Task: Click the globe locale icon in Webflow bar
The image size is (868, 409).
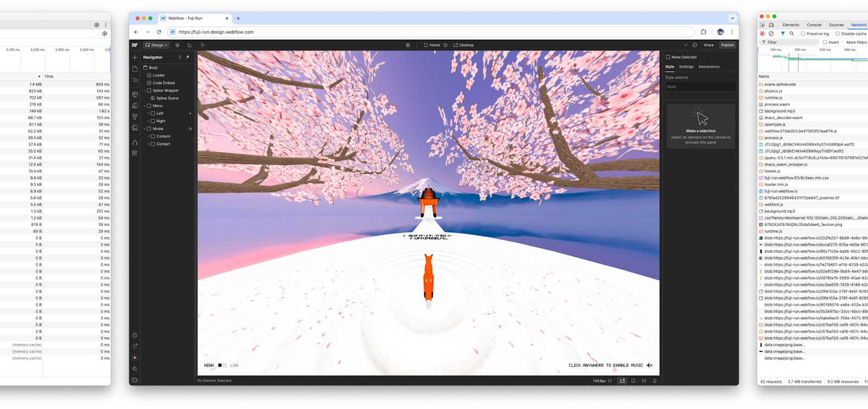Action: pos(408,45)
